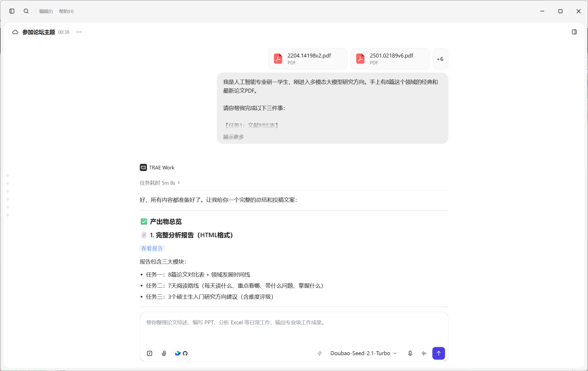Maximize the application window
The width and height of the screenshot is (588, 371).
560,11
